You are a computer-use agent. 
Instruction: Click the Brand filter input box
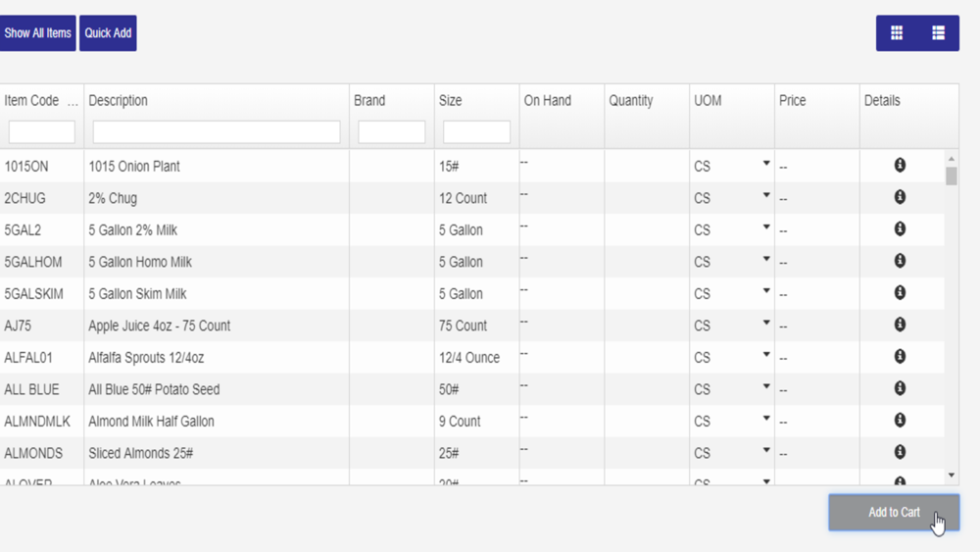click(391, 132)
